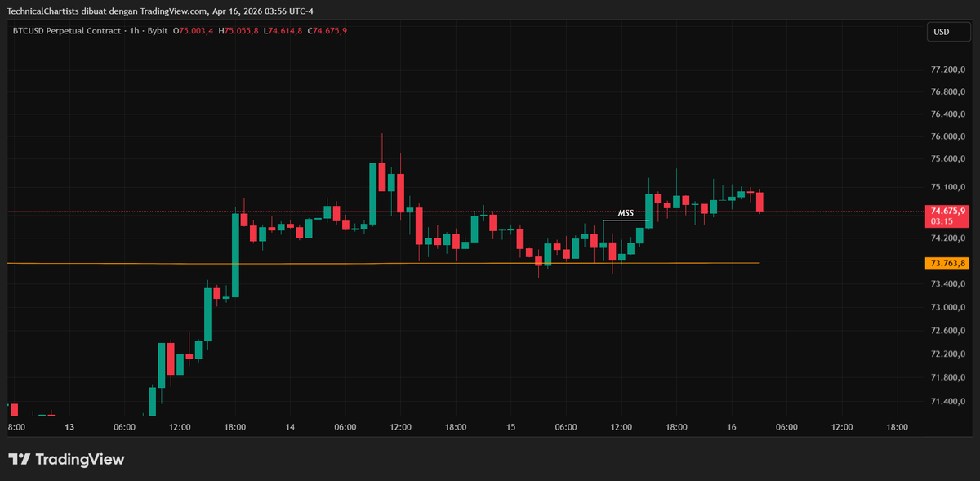Image resolution: width=980 pixels, height=481 pixels.
Task: Click date label 14 on time axis
Action: pyautogui.click(x=290, y=427)
